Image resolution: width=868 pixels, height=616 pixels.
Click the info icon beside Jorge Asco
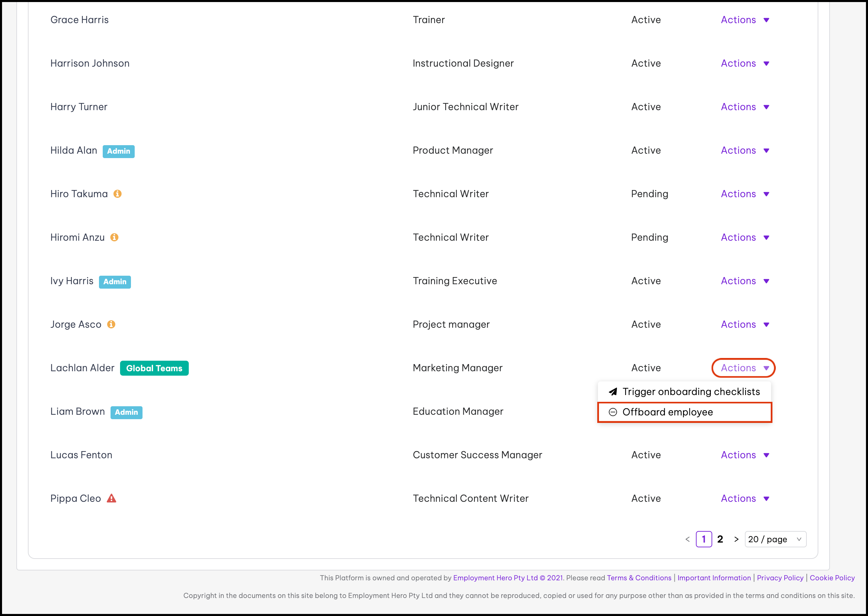click(111, 324)
